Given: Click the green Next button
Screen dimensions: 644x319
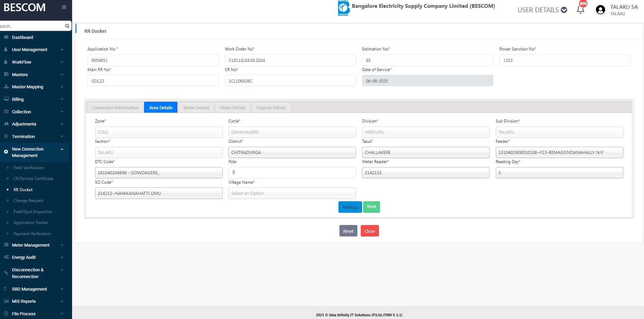Looking at the screenshot, I should pyautogui.click(x=371, y=207).
